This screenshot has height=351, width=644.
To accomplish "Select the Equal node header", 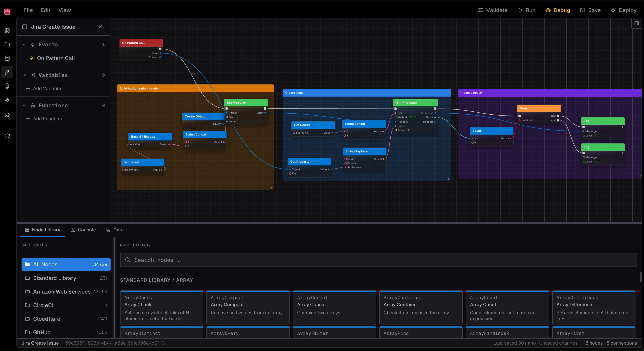I will coord(491,131).
